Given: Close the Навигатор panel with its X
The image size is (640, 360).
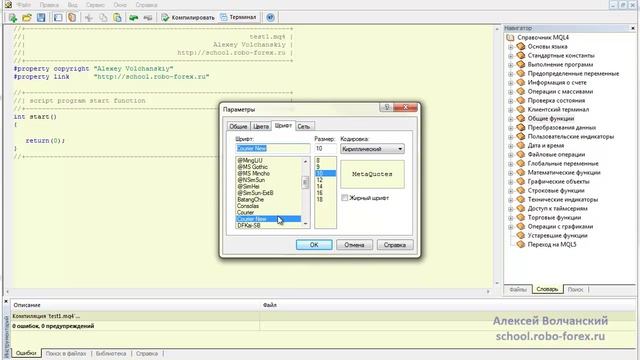Looking at the screenshot, I should (x=633, y=28).
